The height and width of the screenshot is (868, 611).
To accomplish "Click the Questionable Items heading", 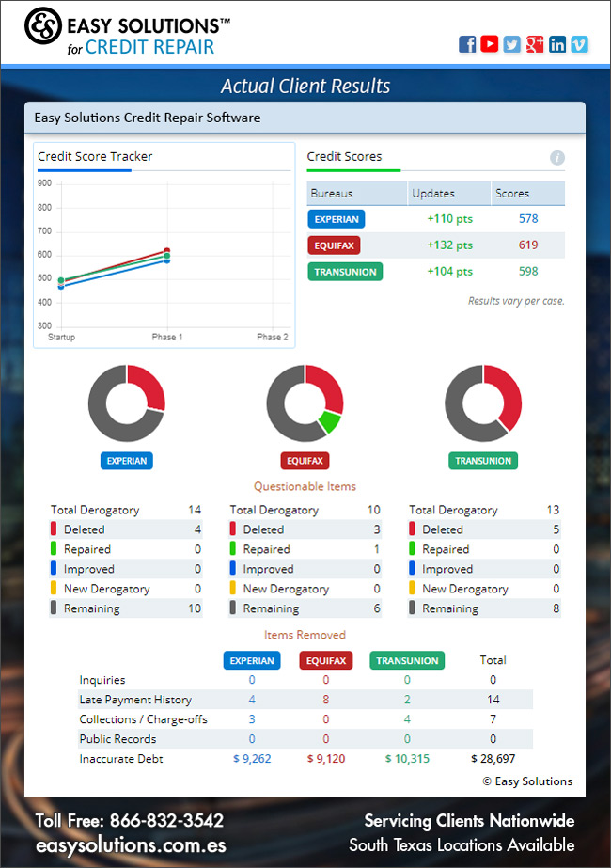I will click(305, 486).
